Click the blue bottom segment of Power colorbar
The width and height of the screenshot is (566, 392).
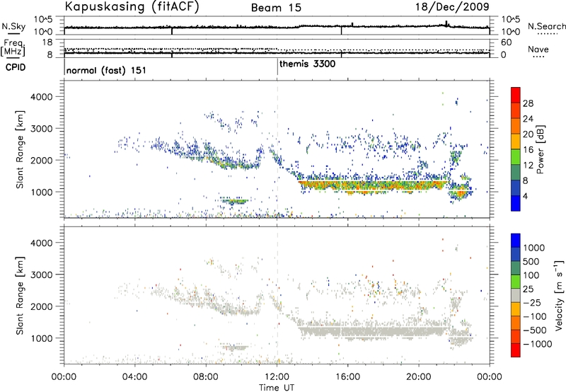pos(516,203)
